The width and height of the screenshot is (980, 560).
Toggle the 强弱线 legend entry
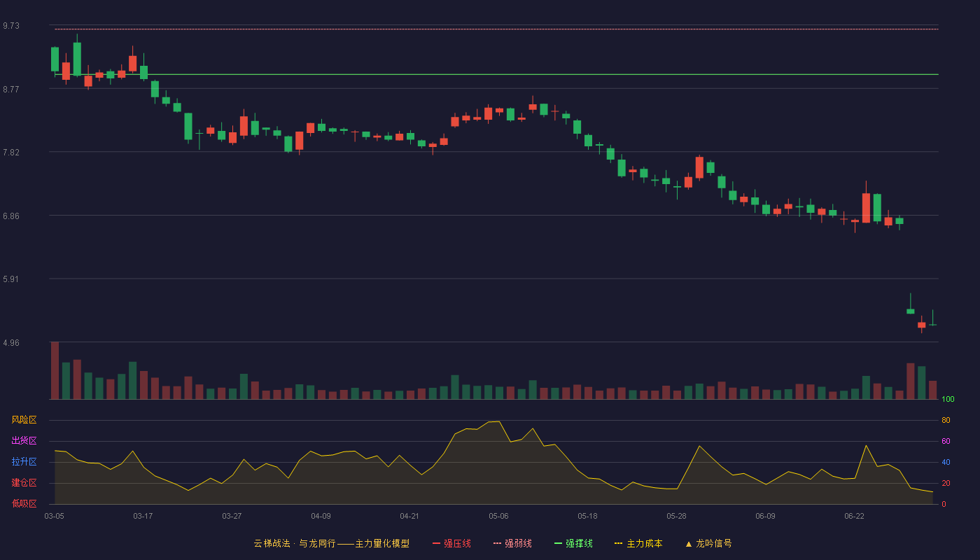[x=512, y=543]
